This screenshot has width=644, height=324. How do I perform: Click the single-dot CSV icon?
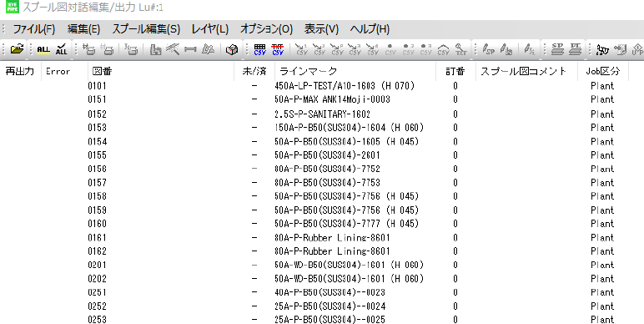click(390, 50)
